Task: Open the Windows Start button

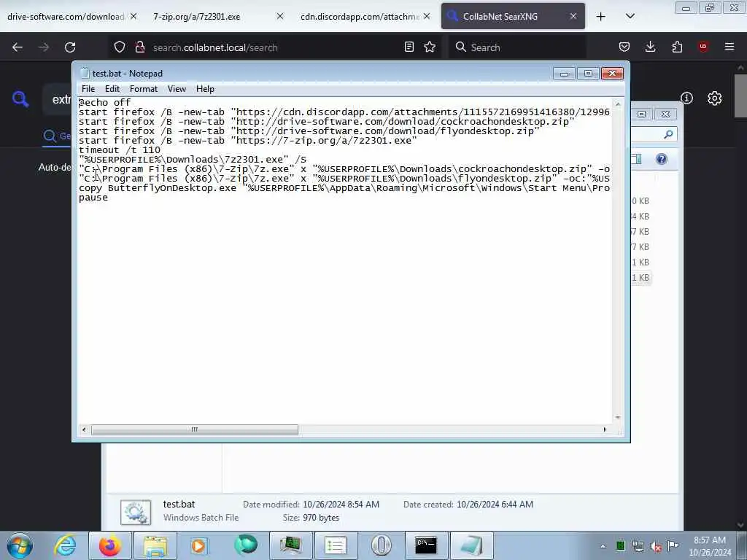Action: coord(20,545)
